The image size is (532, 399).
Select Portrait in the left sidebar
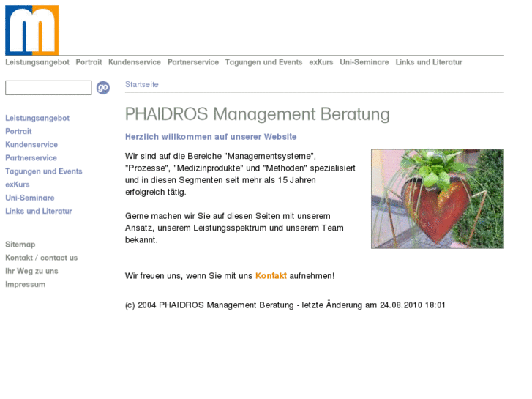coord(18,131)
